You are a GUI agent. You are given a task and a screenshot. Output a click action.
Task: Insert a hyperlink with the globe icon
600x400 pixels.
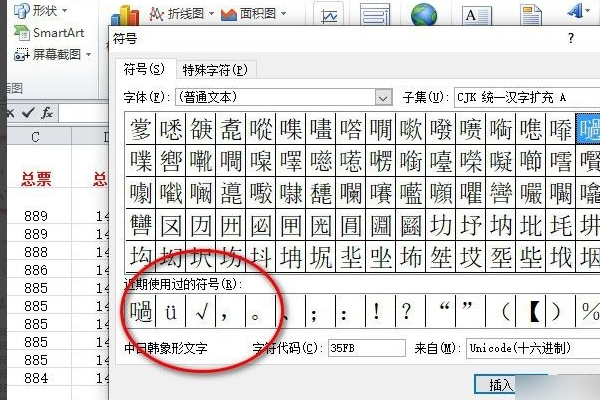[424, 14]
